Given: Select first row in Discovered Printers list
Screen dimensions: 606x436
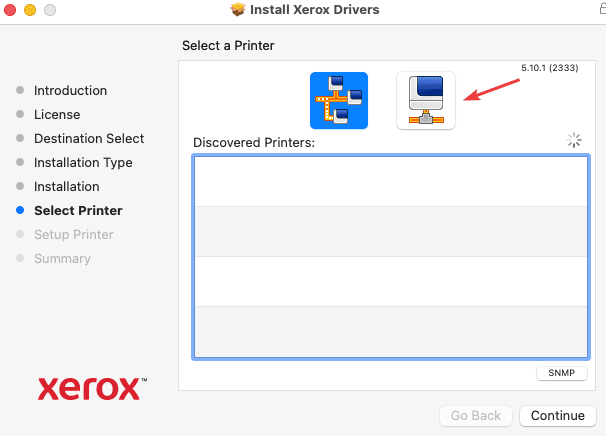Looking at the screenshot, I should [x=390, y=181].
